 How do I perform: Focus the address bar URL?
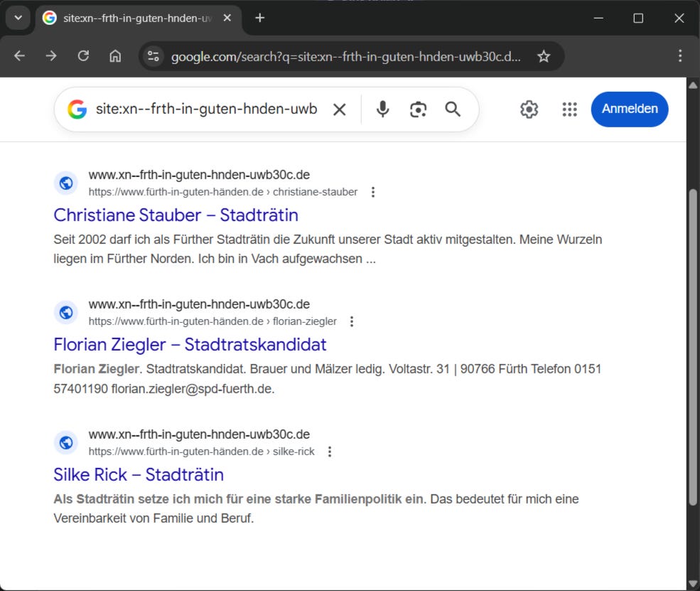(x=346, y=57)
